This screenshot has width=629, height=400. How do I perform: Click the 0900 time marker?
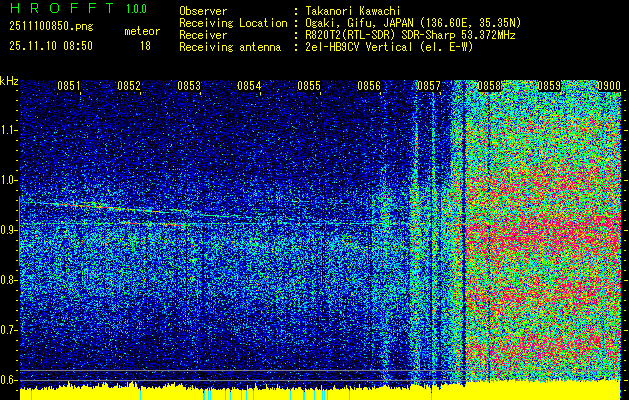coord(609,86)
